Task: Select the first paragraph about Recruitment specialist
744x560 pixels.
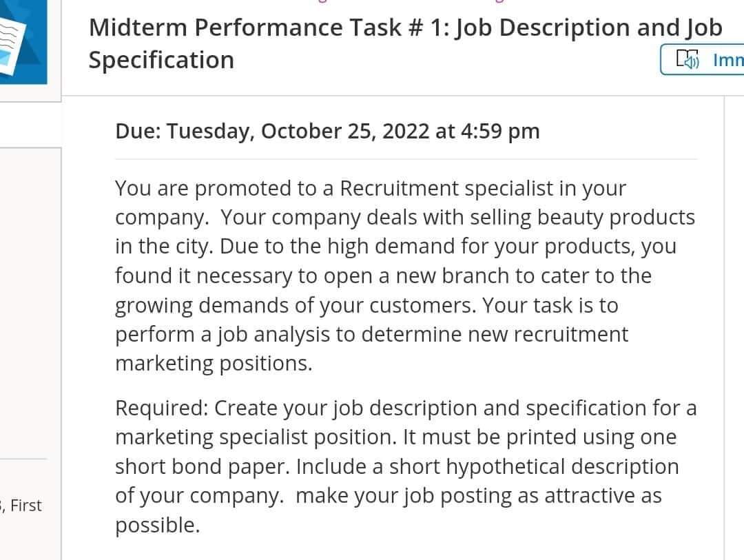Action: point(405,276)
